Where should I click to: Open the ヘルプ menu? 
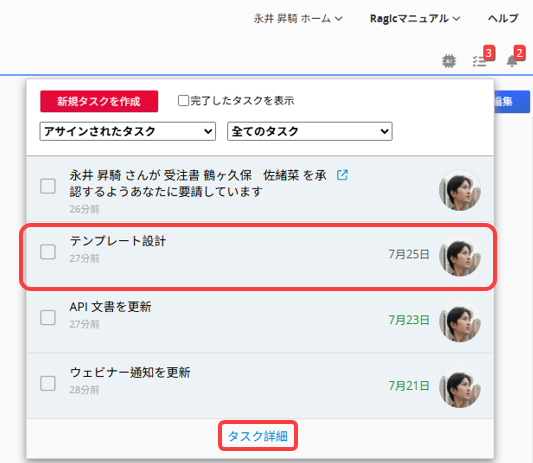[503, 18]
